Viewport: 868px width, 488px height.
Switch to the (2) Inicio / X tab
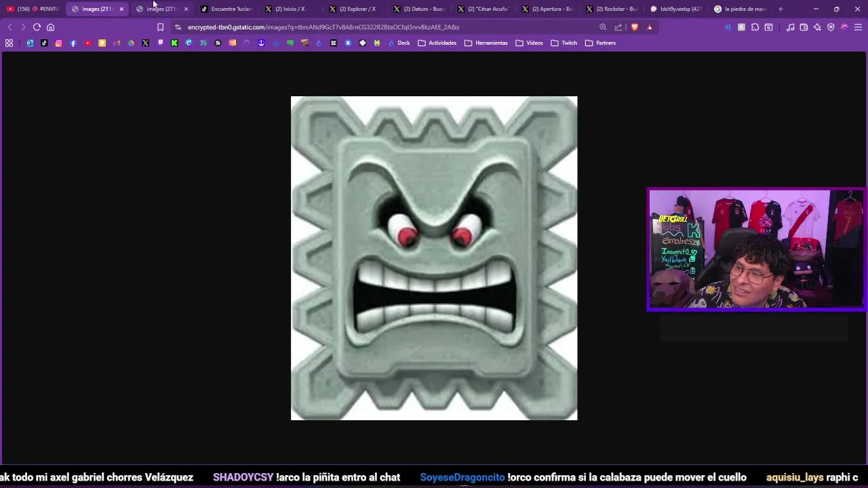290,9
